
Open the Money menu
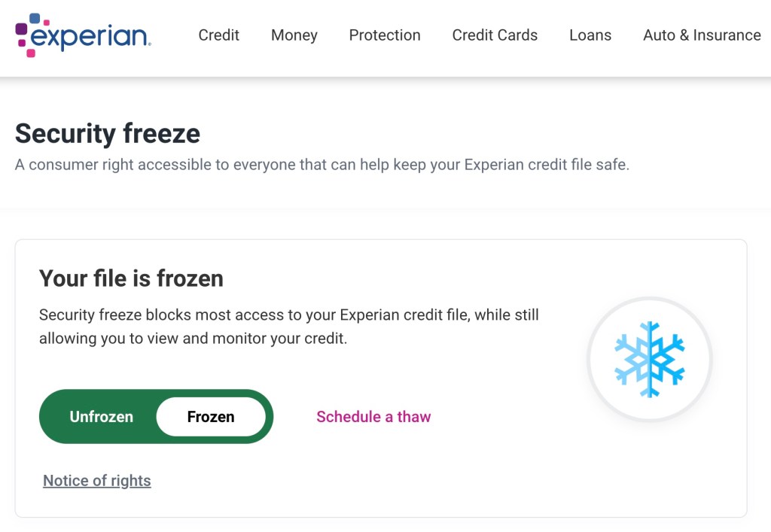pyautogui.click(x=294, y=35)
